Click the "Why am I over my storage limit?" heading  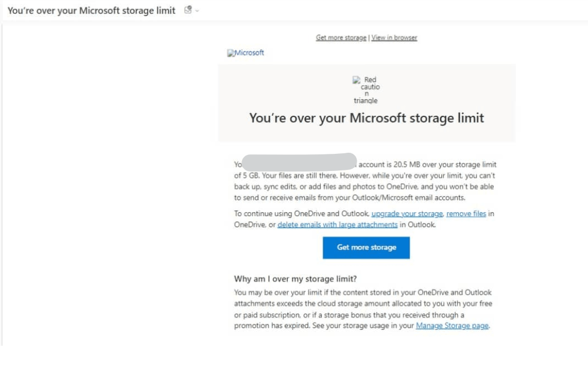coord(296,279)
